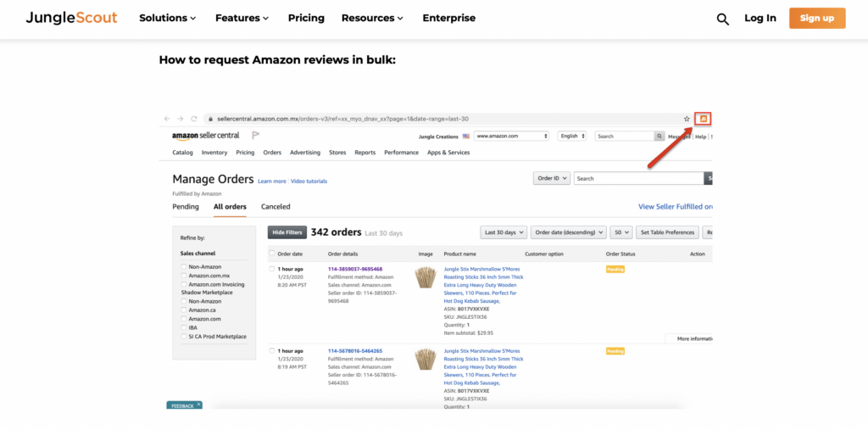The image size is (868, 430).
Task: Switch to the Pending orders tab
Action: click(x=186, y=207)
